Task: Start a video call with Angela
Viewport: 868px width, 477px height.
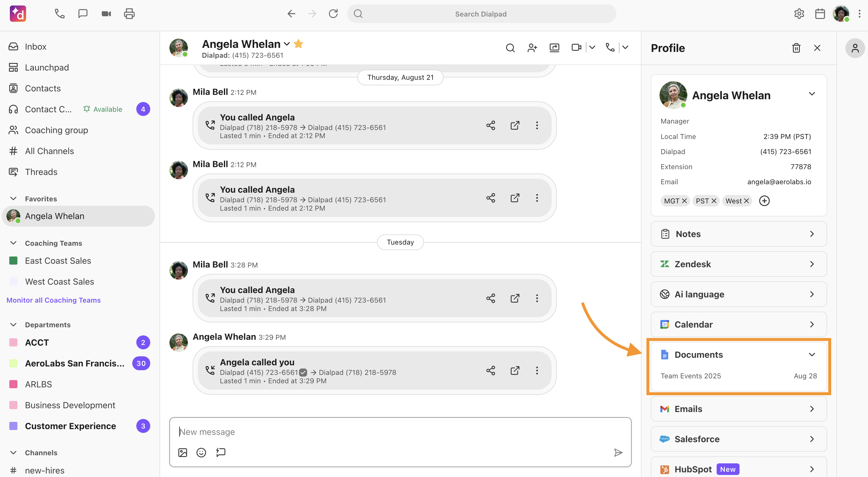Action: pos(577,48)
